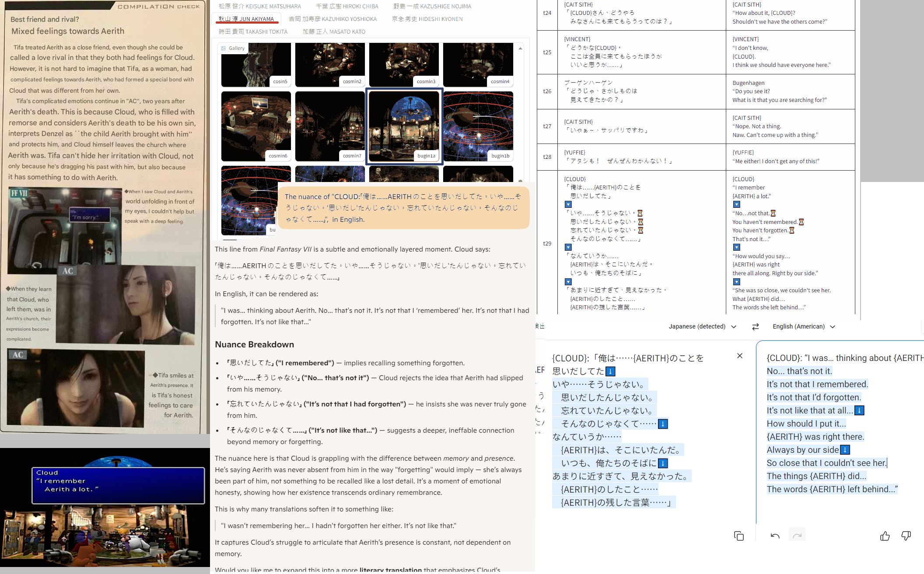Click the blue arrow after 思いだしてた in translator
This screenshot has height=574, width=924.
click(610, 371)
